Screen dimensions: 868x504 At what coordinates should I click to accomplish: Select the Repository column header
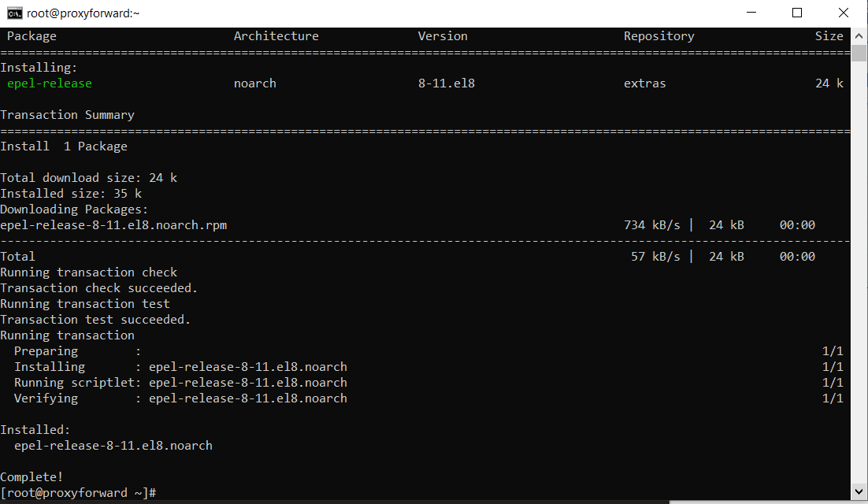point(658,35)
